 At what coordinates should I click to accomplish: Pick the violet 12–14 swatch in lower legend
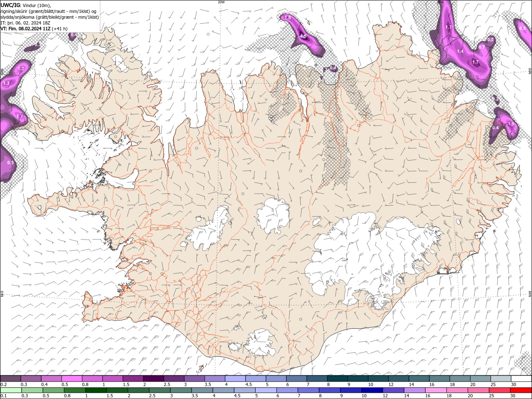(393, 390)
